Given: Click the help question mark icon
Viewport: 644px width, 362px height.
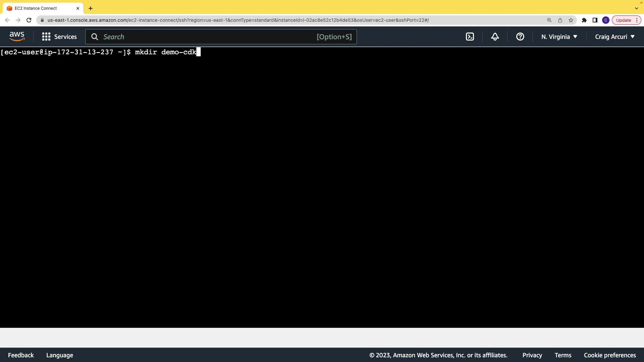Looking at the screenshot, I should point(520,37).
